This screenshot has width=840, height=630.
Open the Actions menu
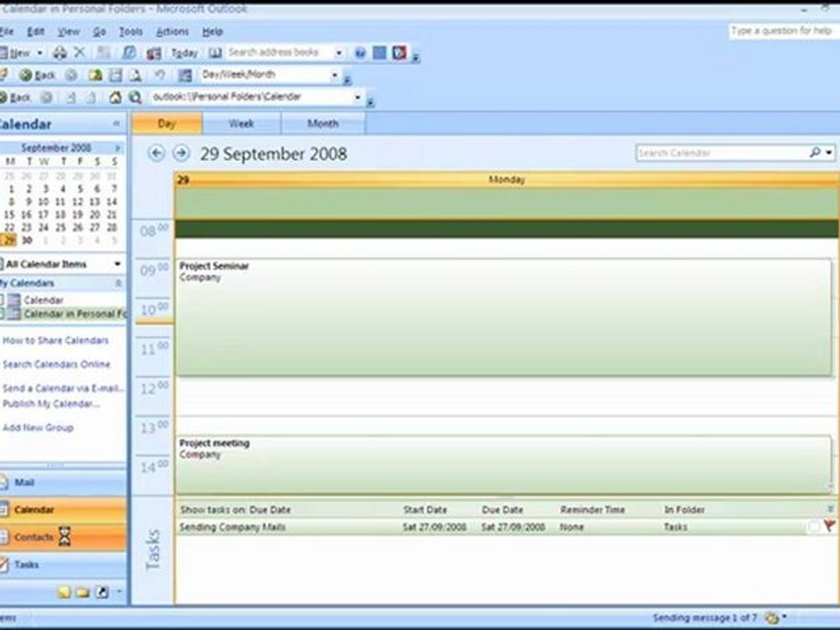coord(172,31)
